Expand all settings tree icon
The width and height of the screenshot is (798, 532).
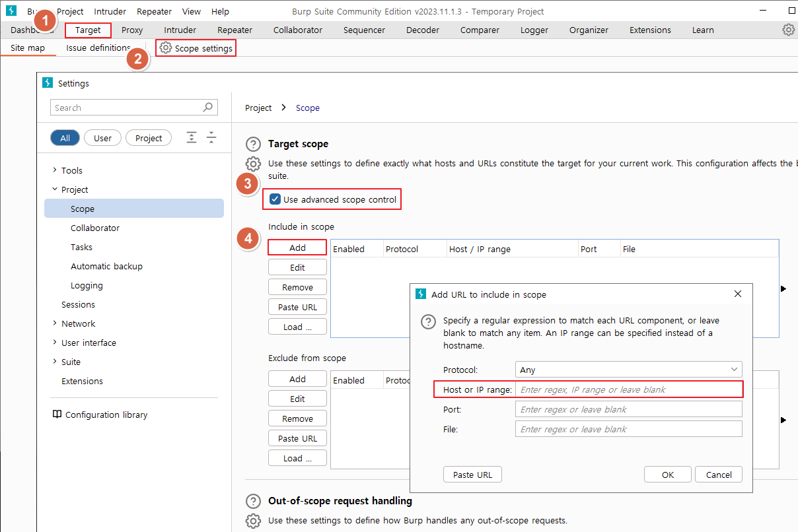pos(192,137)
